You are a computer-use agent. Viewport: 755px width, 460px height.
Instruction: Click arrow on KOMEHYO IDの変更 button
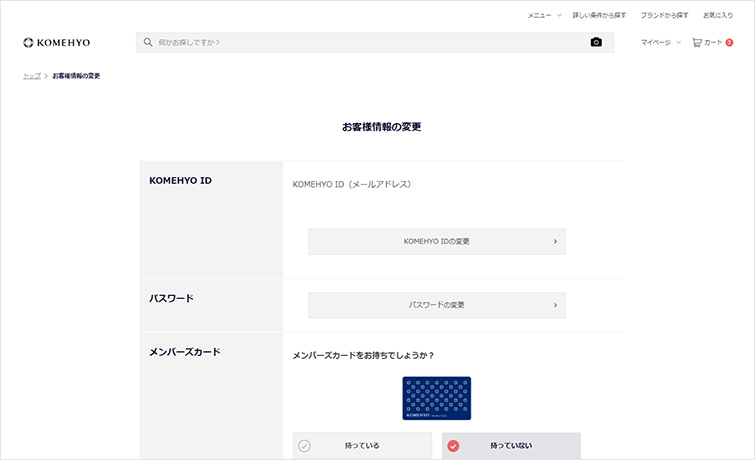[x=555, y=241]
